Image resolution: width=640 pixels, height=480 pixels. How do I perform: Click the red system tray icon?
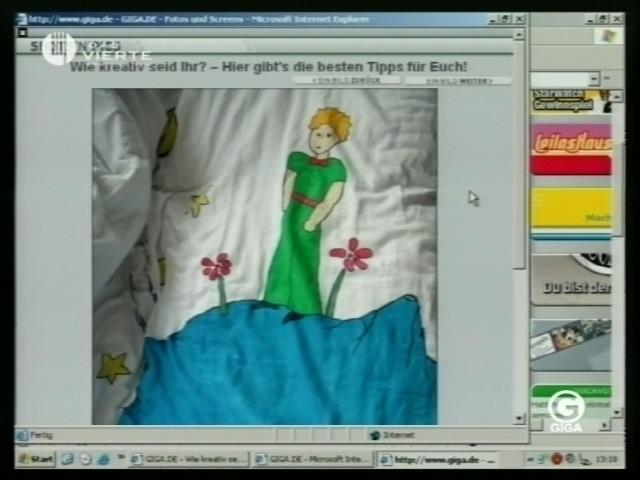(557, 459)
